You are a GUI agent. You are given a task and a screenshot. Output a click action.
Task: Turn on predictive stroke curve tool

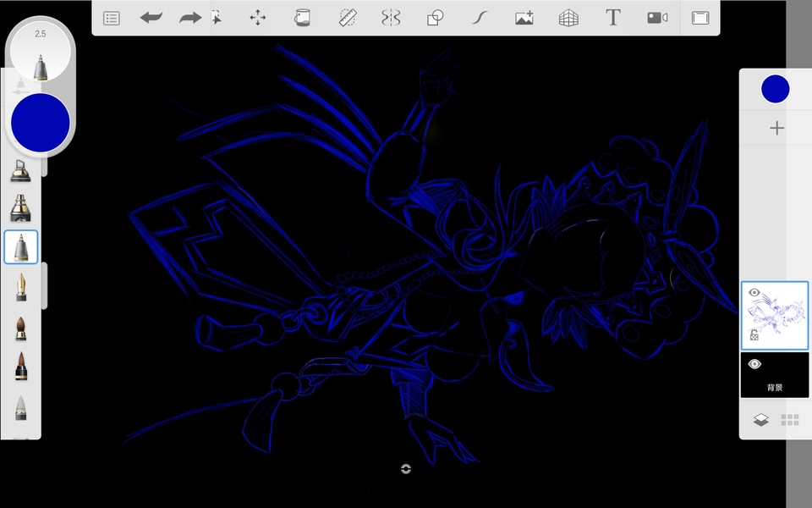(x=480, y=18)
